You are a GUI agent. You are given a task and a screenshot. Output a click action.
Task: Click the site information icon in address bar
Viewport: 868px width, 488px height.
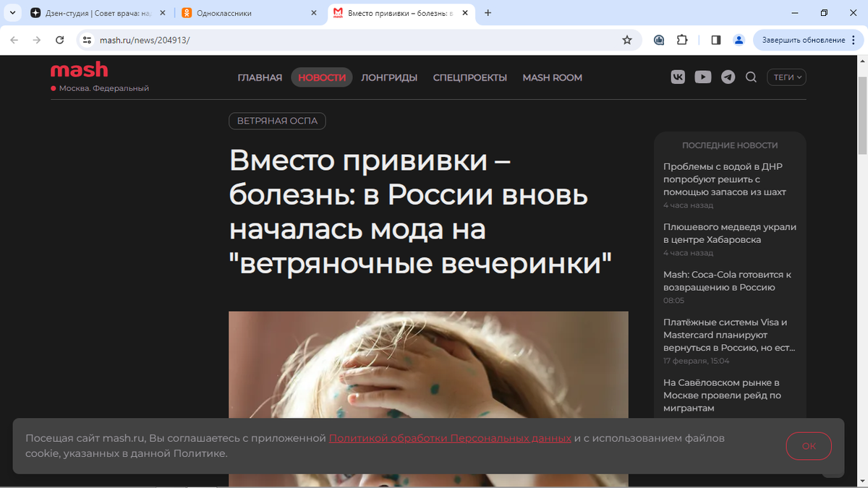coord(88,40)
